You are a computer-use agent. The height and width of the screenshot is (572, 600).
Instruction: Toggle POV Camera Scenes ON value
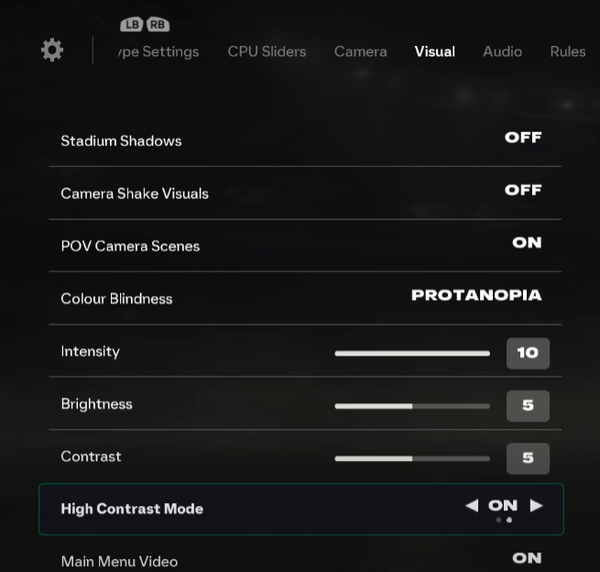point(527,243)
